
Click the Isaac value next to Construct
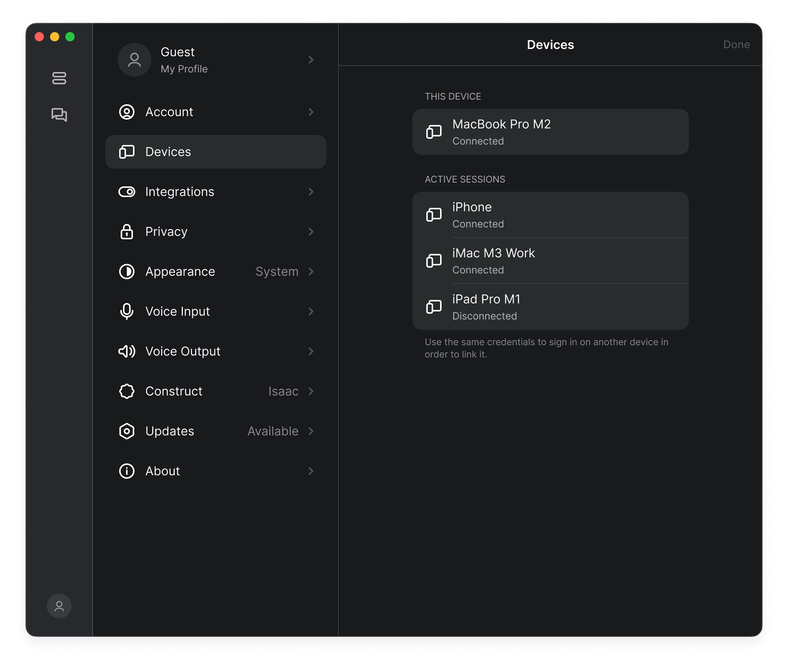tap(283, 391)
